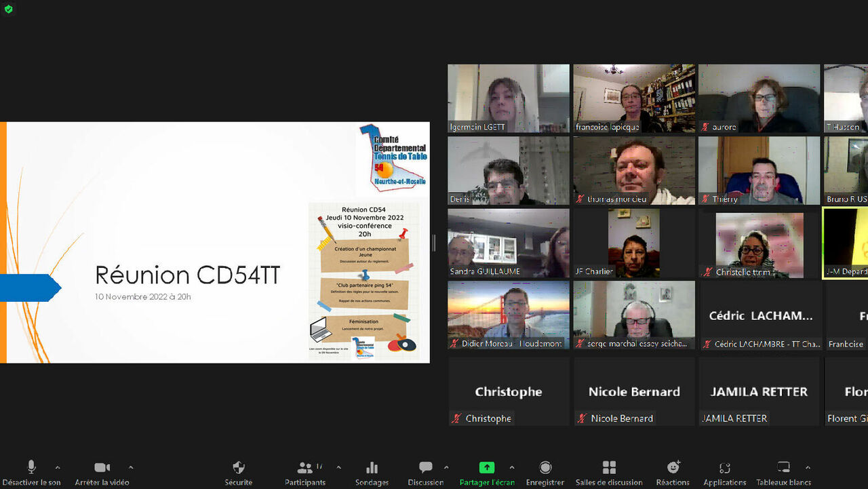The height and width of the screenshot is (489, 868).
Task: Expand the arrow next to Participants
Action: [x=338, y=467]
